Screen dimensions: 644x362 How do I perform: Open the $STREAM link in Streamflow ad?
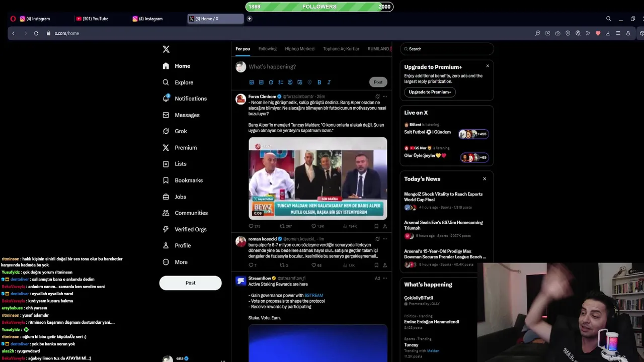(314, 296)
